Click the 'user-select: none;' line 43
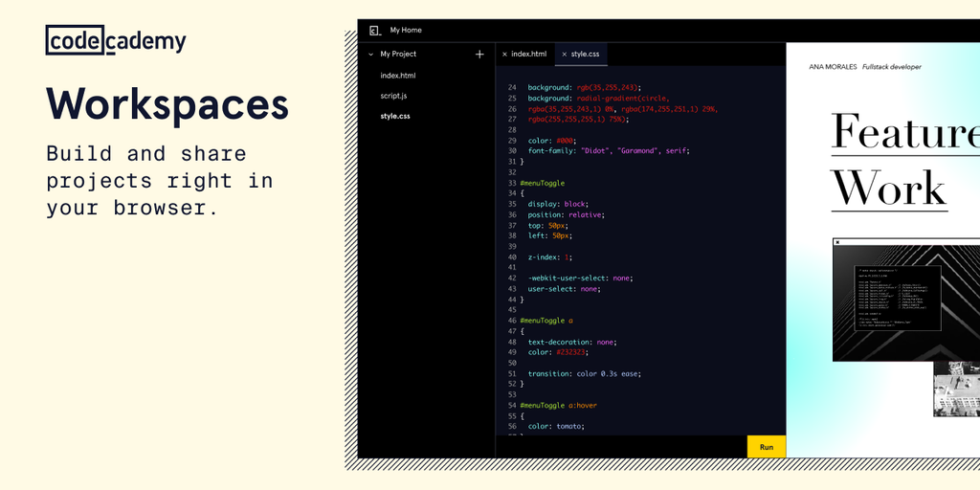This screenshot has height=490, width=980. pyautogui.click(x=564, y=289)
